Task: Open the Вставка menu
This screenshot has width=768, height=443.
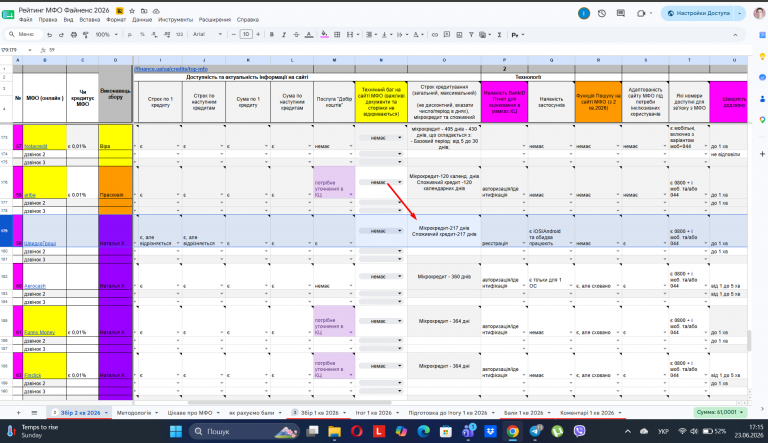Action: coord(90,20)
